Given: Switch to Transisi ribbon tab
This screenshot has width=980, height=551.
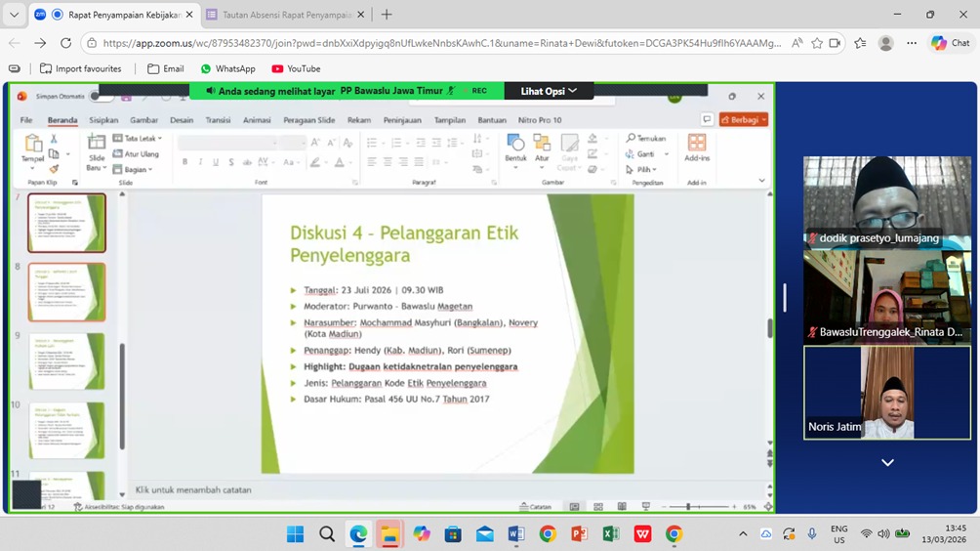Looking at the screenshot, I should point(218,120).
